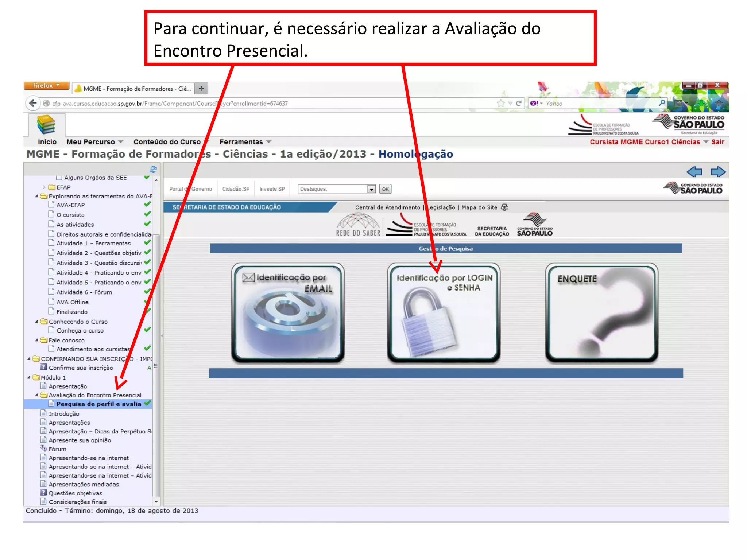Open the Meu Percurso dropdown menu

click(x=95, y=142)
